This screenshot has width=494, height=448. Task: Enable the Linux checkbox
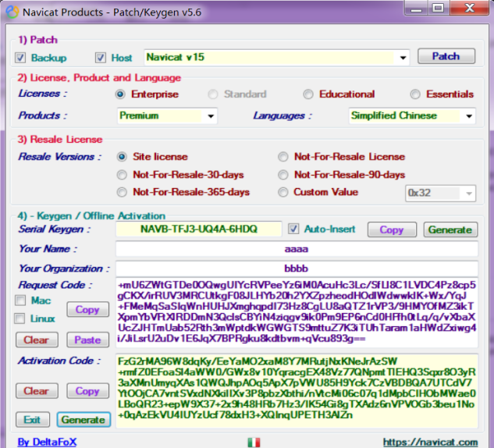(x=20, y=318)
